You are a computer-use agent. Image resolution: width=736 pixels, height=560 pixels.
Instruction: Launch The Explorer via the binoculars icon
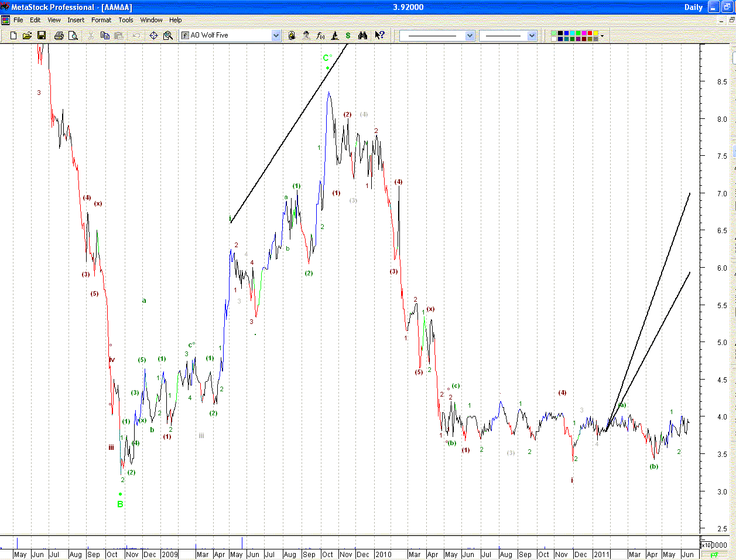[x=363, y=36]
